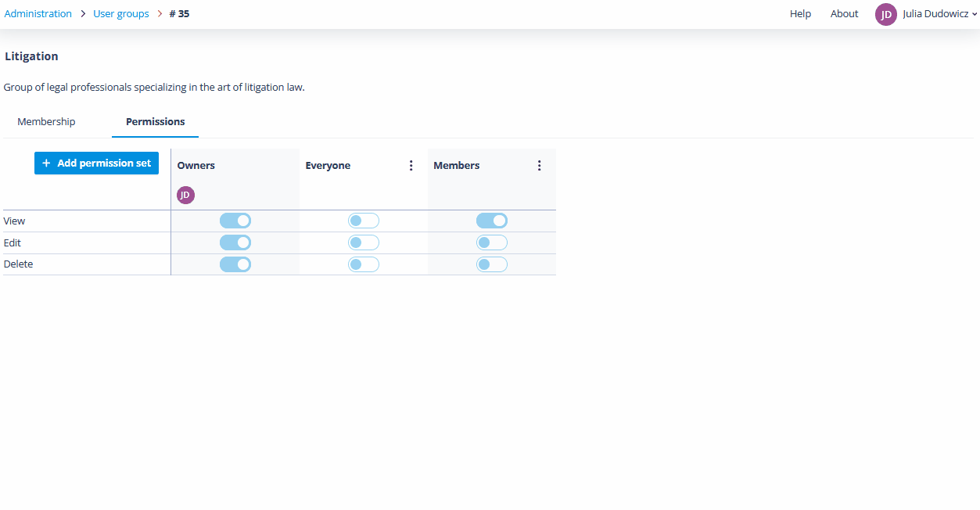Screen dimensions: 980x510
Task: Click the View row label
Action: coord(15,221)
